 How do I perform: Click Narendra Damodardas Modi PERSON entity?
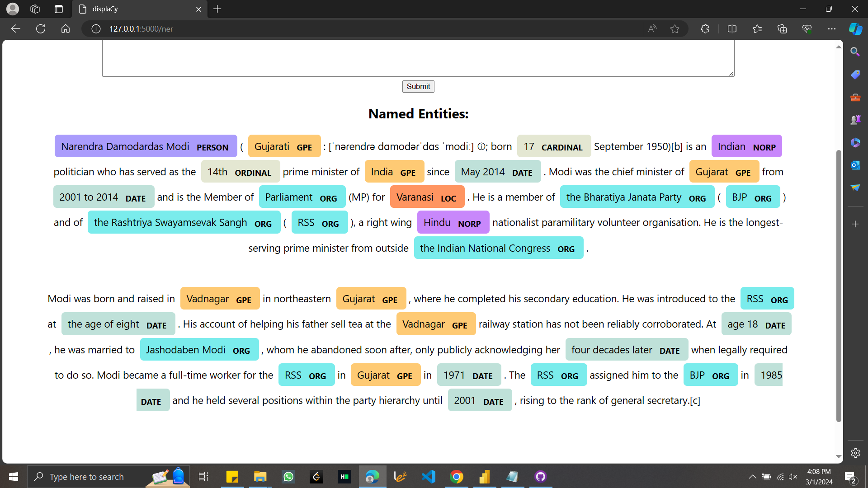point(146,146)
